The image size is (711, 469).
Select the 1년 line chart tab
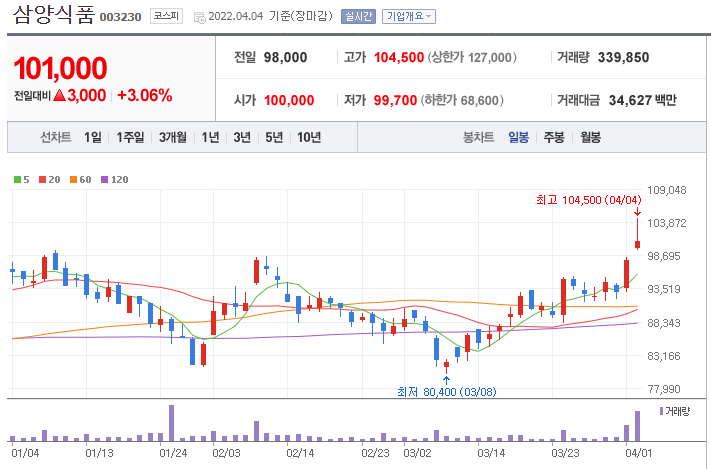(210, 137)
